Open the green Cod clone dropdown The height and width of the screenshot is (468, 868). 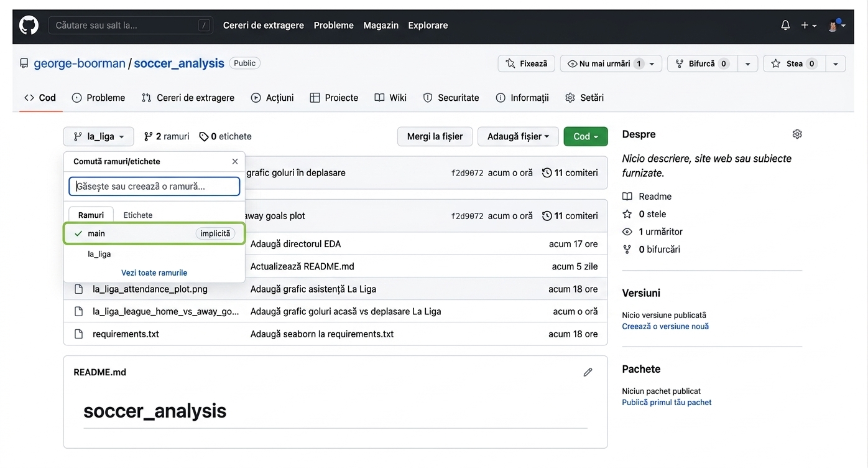(586, 136)
